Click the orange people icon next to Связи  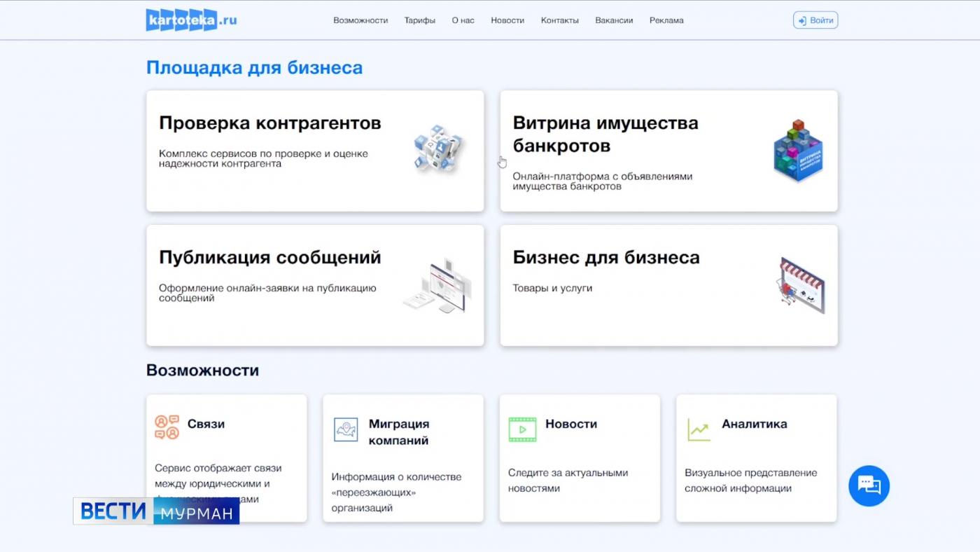tap(167, 427)
